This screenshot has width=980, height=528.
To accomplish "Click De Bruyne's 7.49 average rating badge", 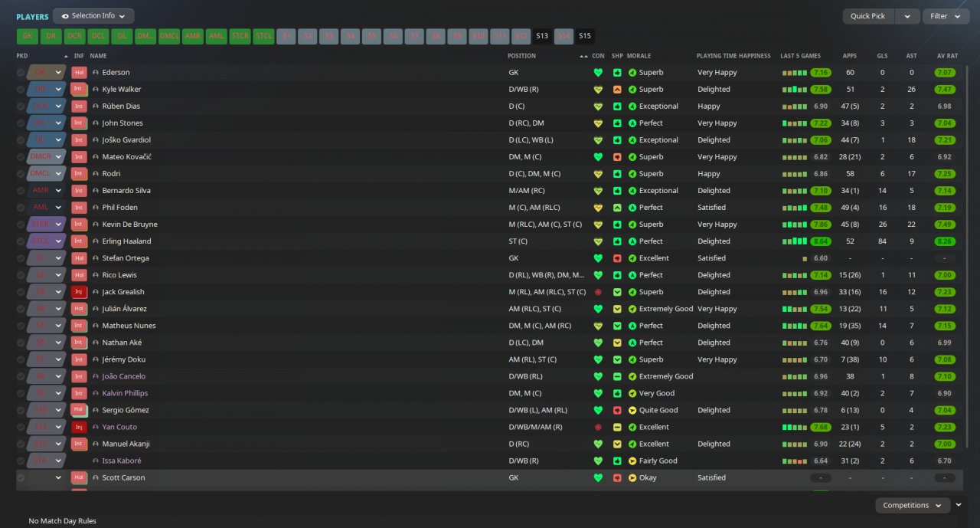I will click(x=945, y=225).
